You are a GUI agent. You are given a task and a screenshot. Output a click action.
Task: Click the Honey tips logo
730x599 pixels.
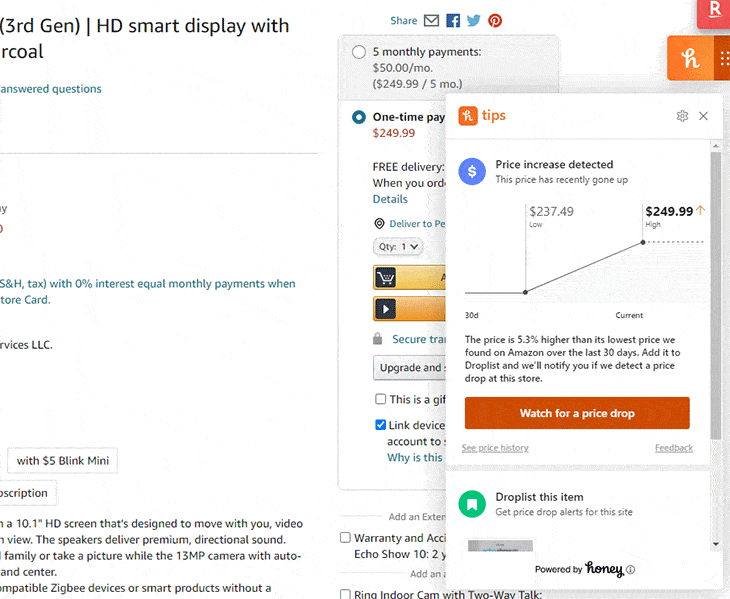(482, 115)
